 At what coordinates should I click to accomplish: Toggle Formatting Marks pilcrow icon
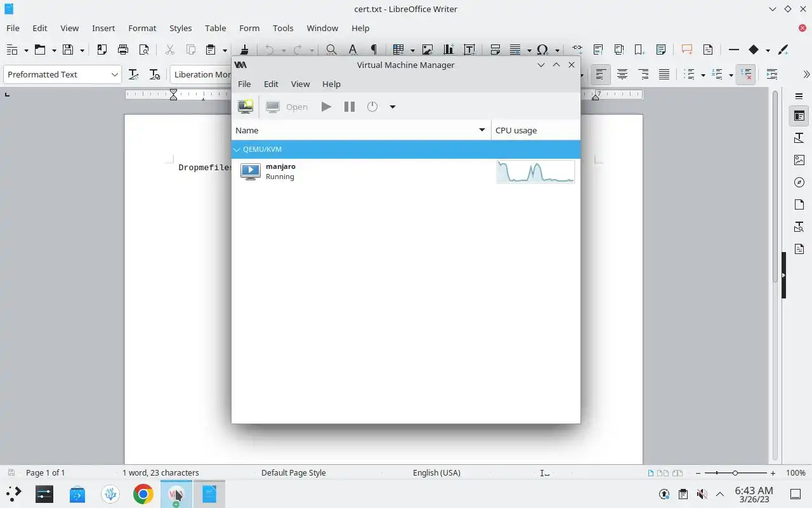tap(374, 50)
